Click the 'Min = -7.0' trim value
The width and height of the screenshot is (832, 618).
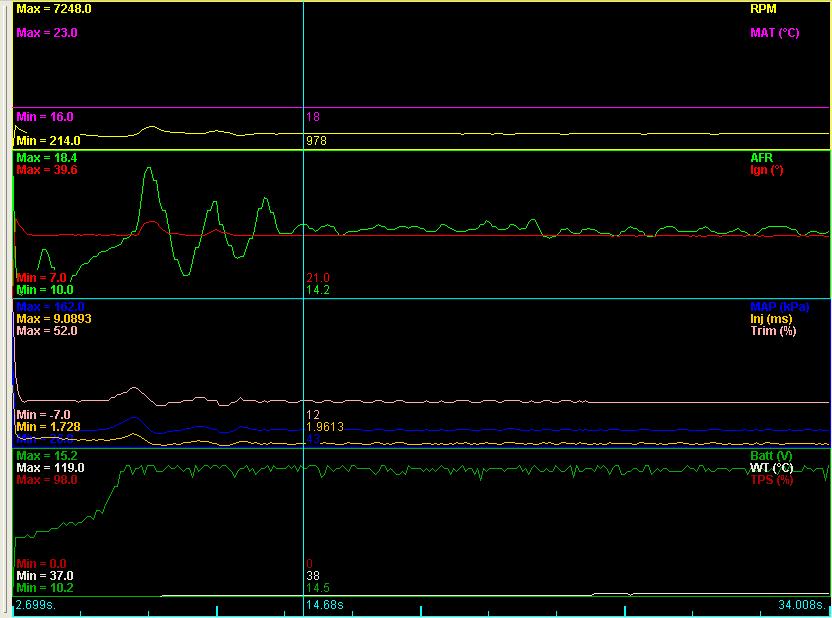[x=43, y=415]
